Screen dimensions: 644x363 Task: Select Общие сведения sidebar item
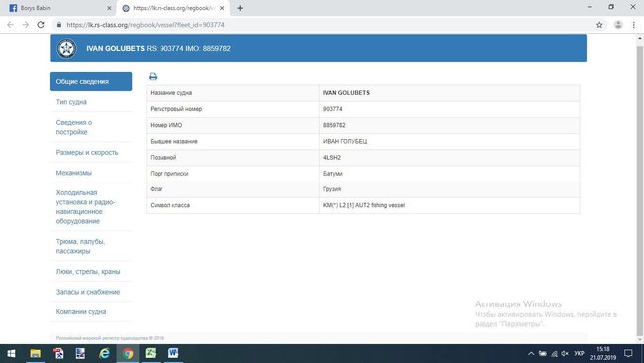[x=91, y=81]
